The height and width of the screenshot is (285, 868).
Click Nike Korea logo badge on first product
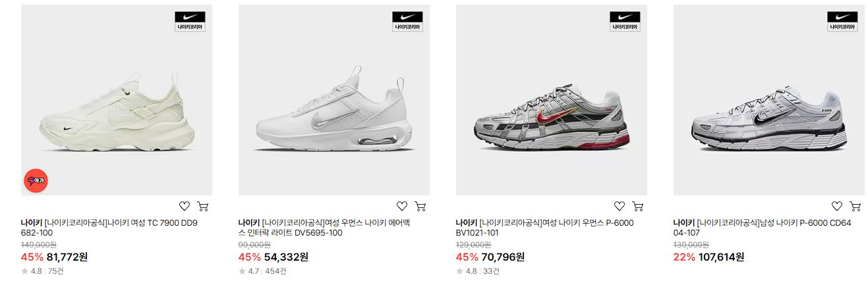(190, 21)
